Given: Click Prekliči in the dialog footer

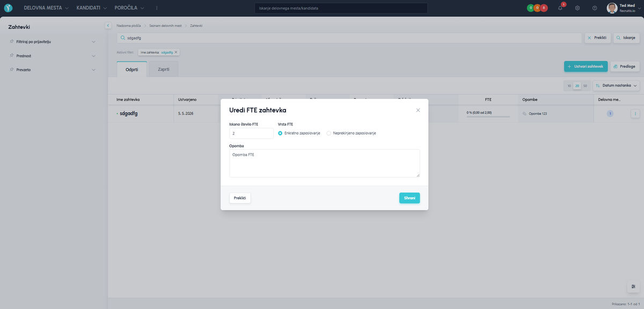Looking at the screenshot, I should pyautogui.click(x=240, y=198).
